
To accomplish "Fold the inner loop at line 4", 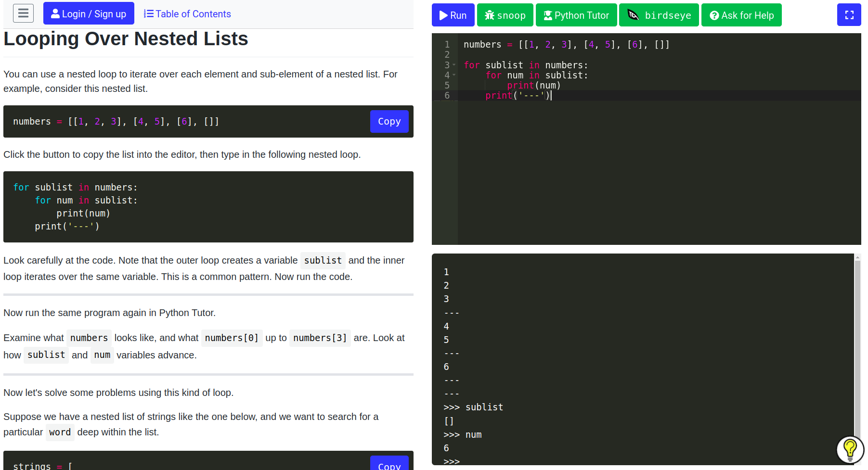I will (454, 75).
